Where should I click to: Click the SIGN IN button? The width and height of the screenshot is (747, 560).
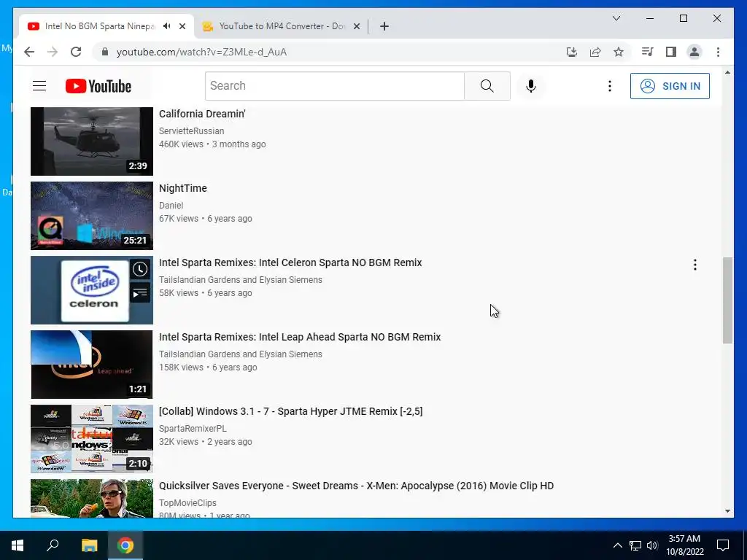point(670,86)
